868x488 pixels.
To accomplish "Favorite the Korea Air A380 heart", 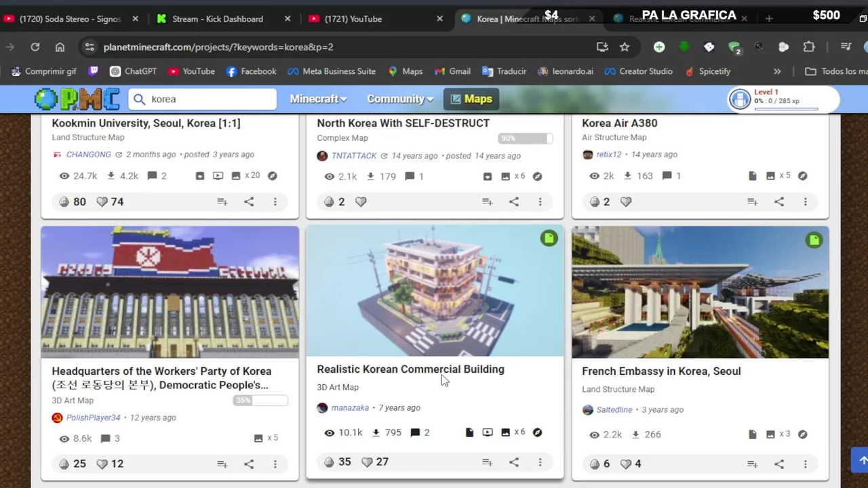I will point(626,202).
